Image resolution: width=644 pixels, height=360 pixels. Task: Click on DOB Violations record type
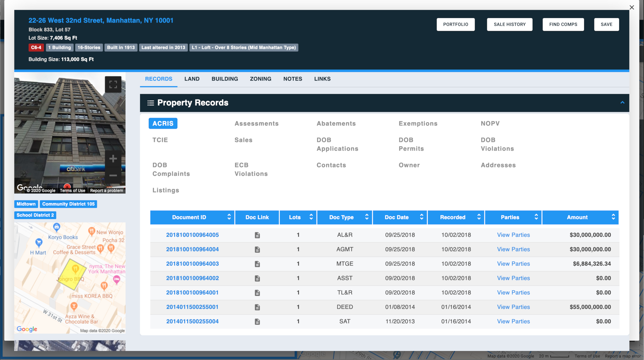click(x=497, y=144)
